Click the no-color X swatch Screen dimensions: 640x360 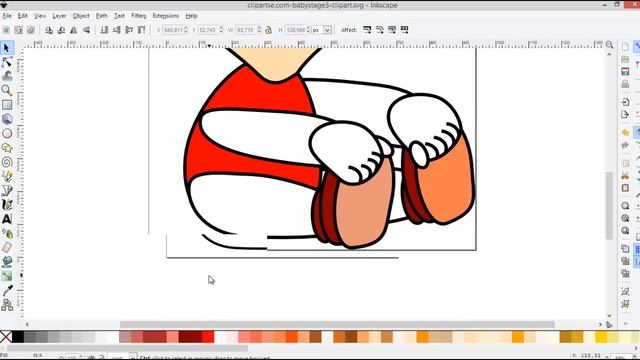pyautogui.click(x=6, y=337)
